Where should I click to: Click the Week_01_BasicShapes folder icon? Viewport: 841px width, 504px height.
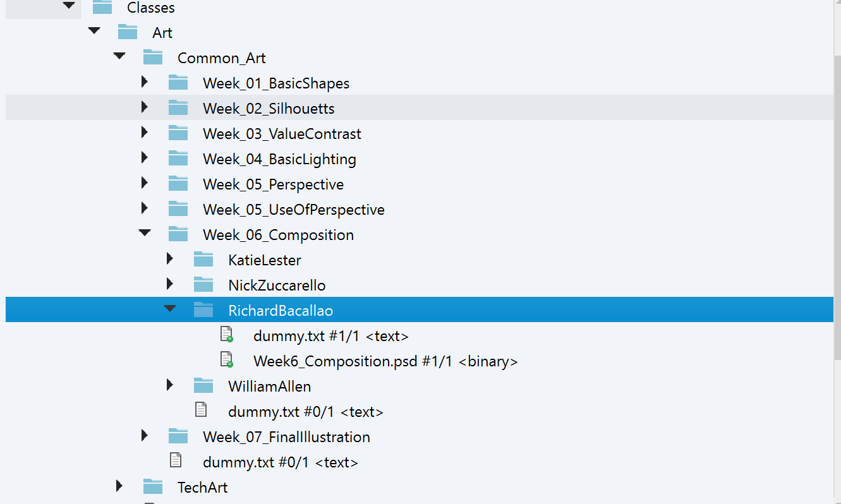tap(178, 83)
